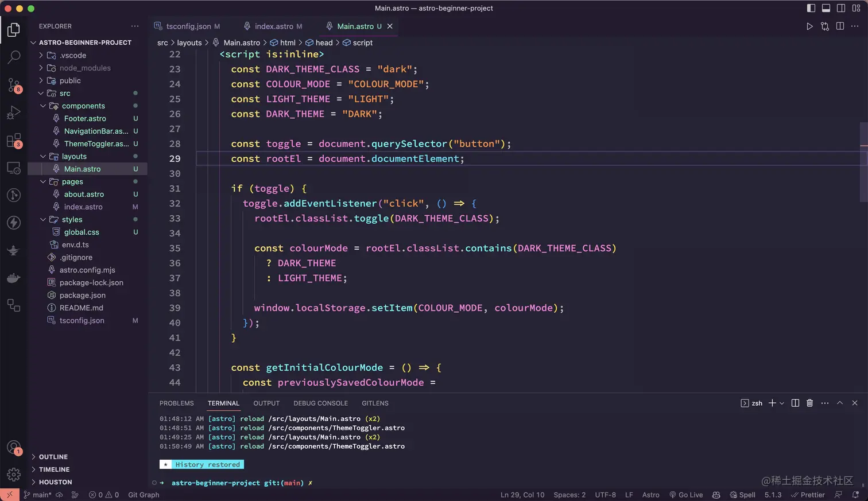Open Source Control view with 8 pending changes
This screenshot has width=868, height=501.
(x=14, y=85)
